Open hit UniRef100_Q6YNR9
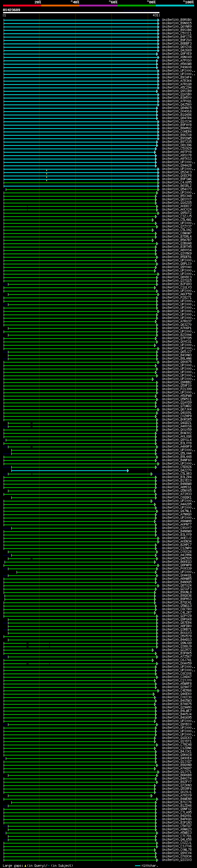The image size is (197, 868). coord(177,26)
